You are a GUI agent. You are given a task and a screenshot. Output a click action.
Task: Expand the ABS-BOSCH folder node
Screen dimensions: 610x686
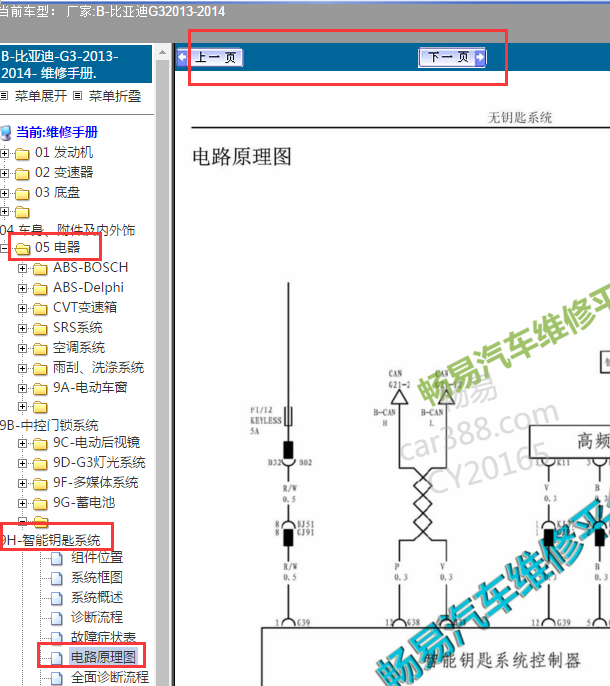tap(22, 268)
